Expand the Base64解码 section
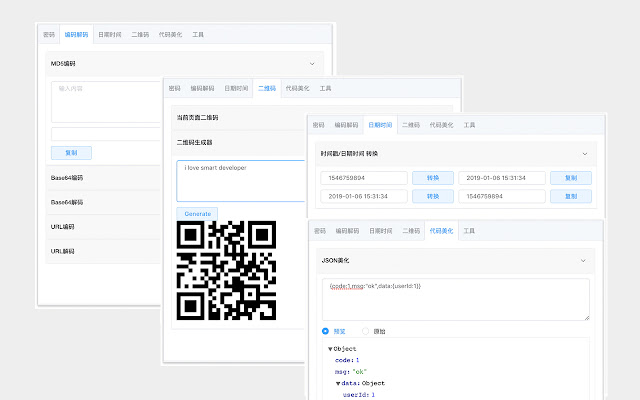The width and height of the screenshot is (640, 400). click(103, 202)
